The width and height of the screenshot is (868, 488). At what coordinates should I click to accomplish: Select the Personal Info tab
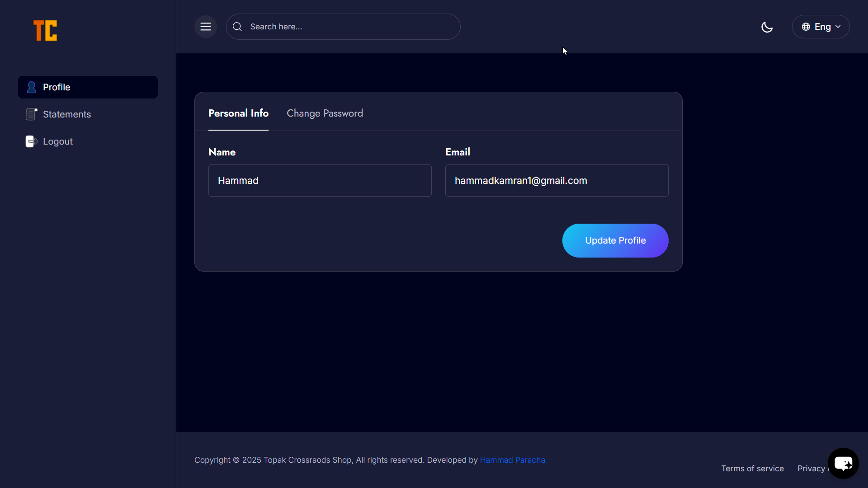238,113
